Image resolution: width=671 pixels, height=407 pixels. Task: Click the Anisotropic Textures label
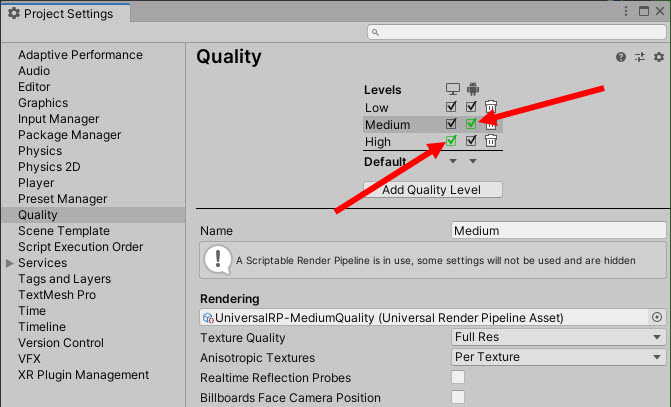(x=257, y=357)
